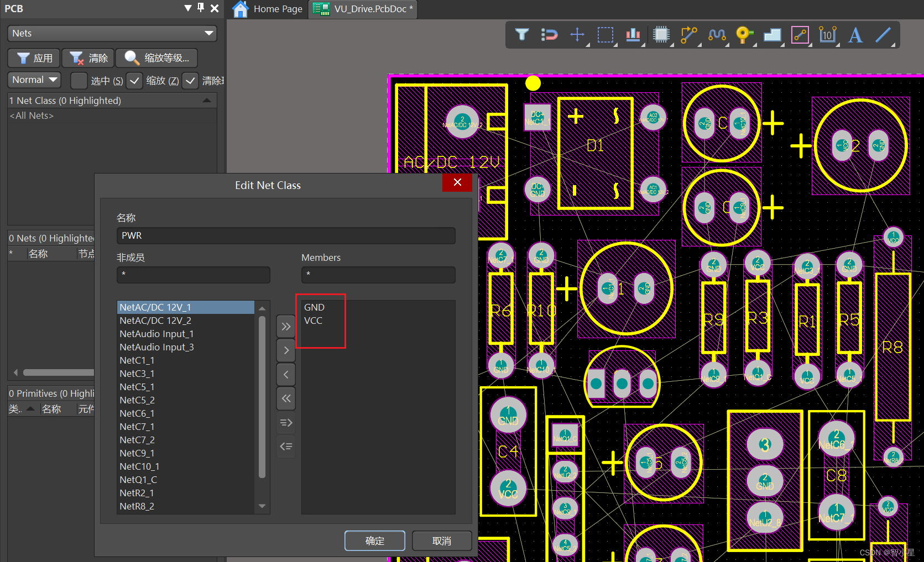Open the align objects tool
This screenshot has width=924, height=562.
click(x=633, y=35)
